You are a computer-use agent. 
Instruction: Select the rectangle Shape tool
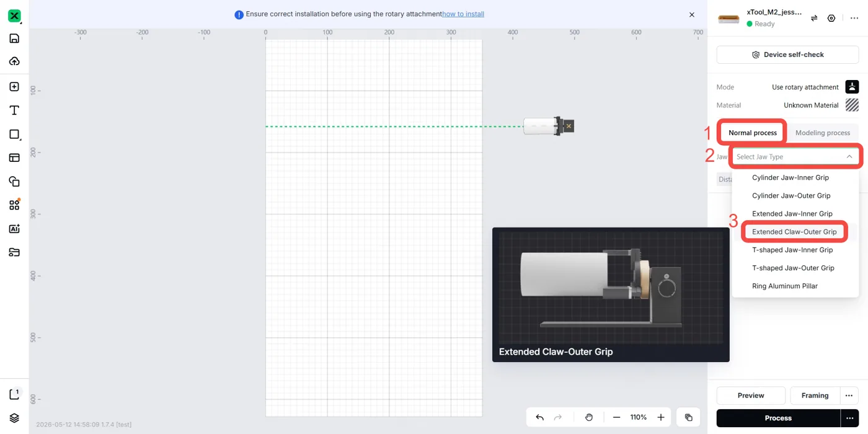pyautogui.click(x=14, y=134)
